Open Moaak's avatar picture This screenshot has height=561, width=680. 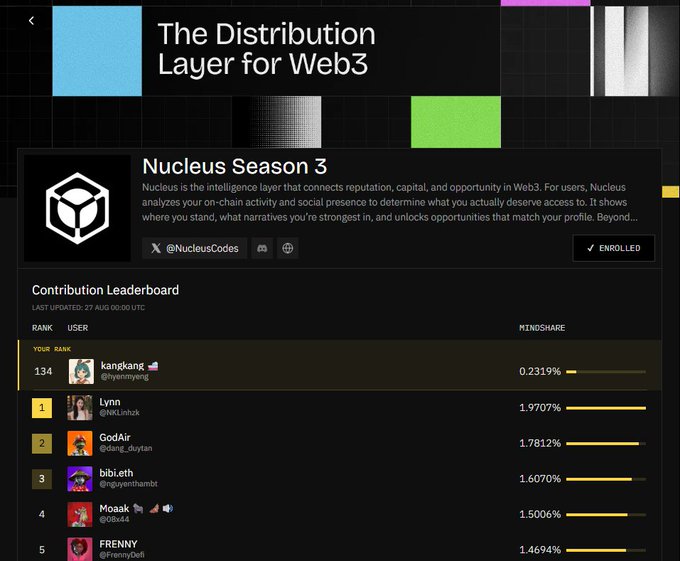click(x=80, y=514)
